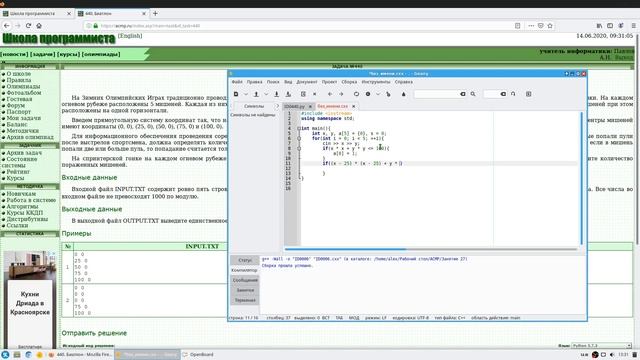640x360 pixels.
Task: Open the [курсы] link in site header
Action: 69,54
